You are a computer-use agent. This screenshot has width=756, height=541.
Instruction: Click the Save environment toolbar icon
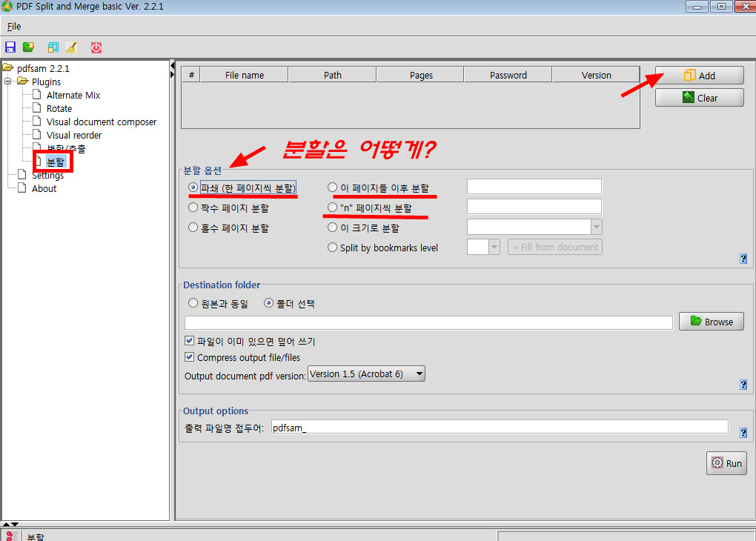pyautogui.click(x=10, y=47)
